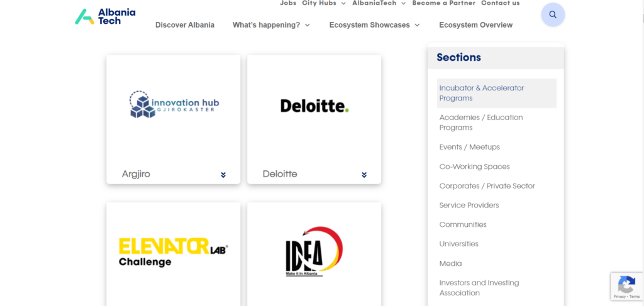Select Incubator & Accelerator Programs section
Viewport: 644px width, 306px height.
(497, 93)
